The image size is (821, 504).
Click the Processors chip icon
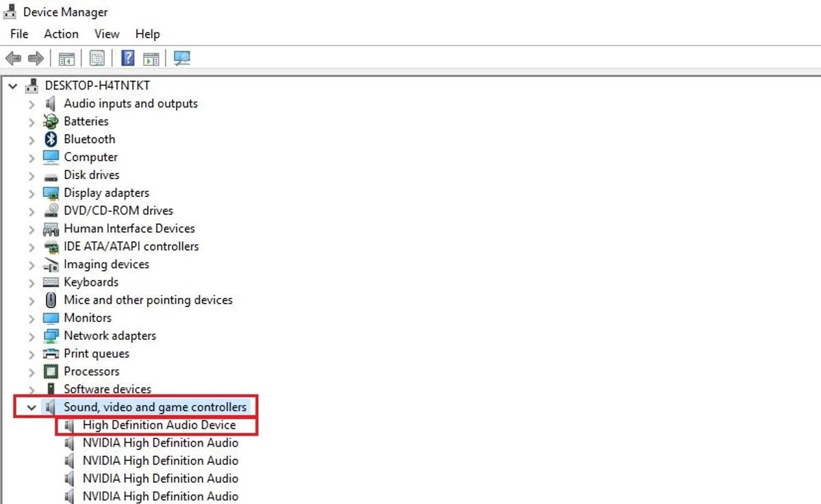(x=51, y=371)
